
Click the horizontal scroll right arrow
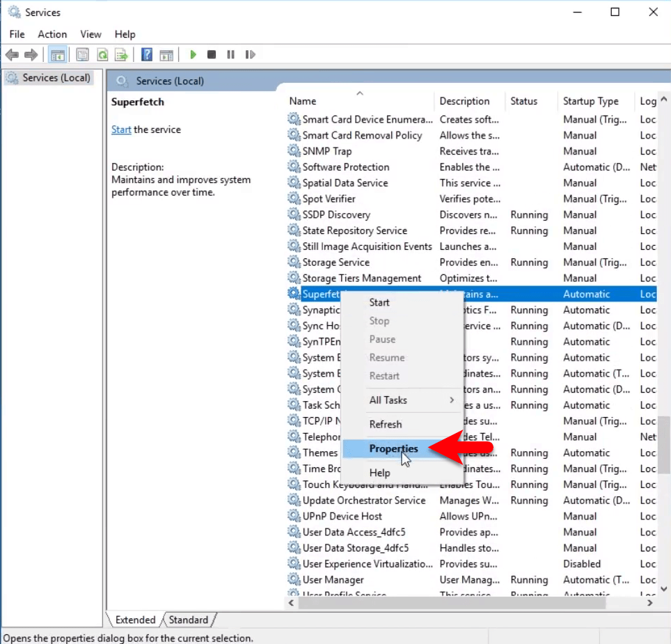649,603
